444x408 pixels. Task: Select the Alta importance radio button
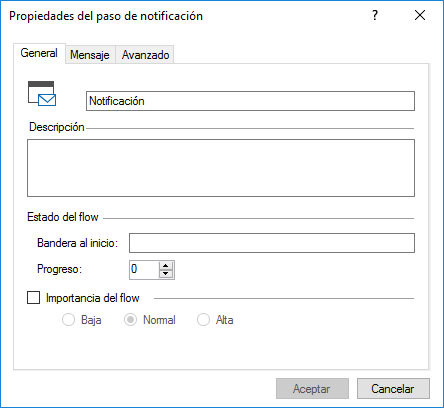click(x=203, y=320)
